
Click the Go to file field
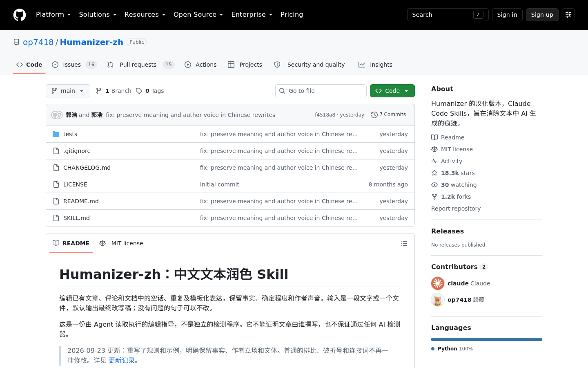321,91
